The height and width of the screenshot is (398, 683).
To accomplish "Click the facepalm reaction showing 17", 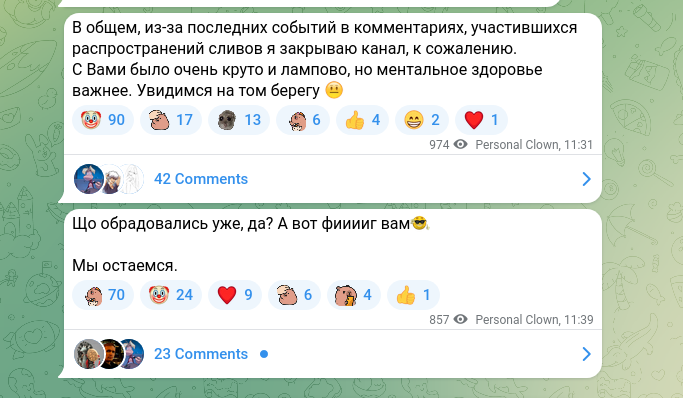I will (171, 120).
